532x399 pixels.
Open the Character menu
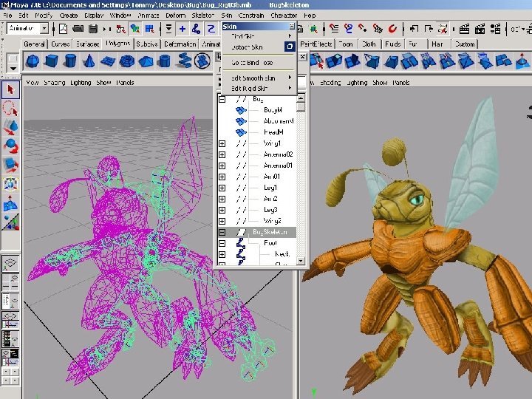pos(284,16)
